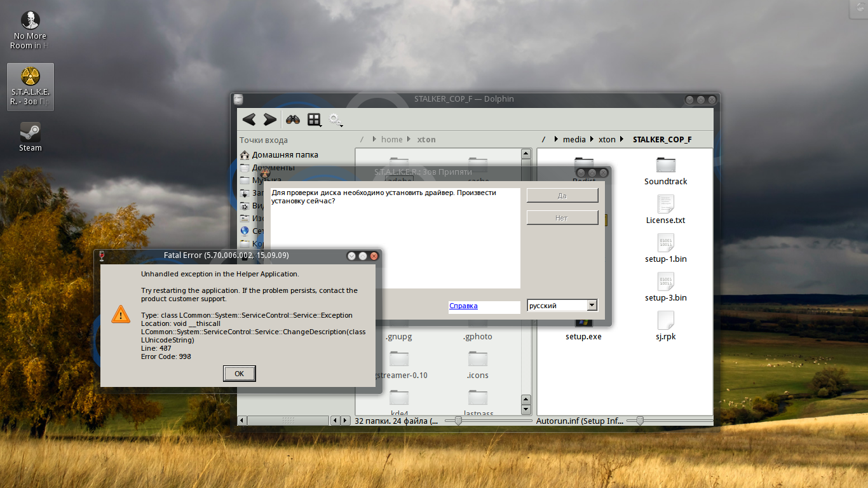Screen dimensions: 868x488
Task: Select the setup-1.bin file icon
Action: 665,243
